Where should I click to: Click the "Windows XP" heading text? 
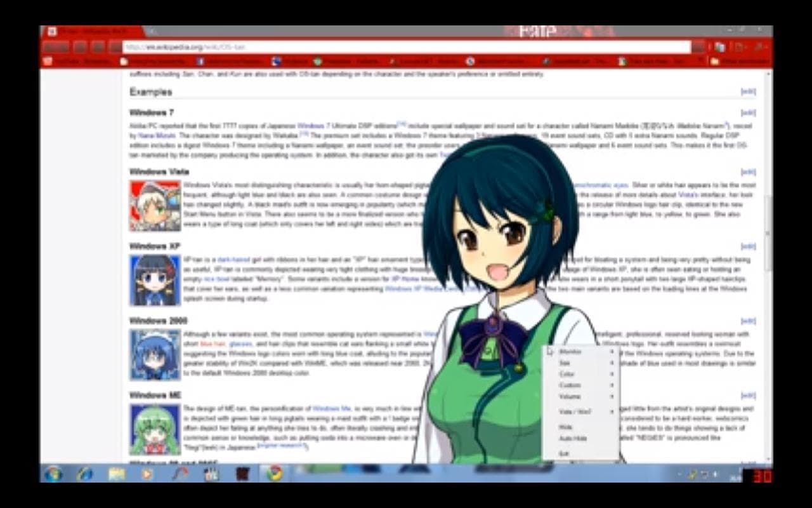[x=155, y=246]
